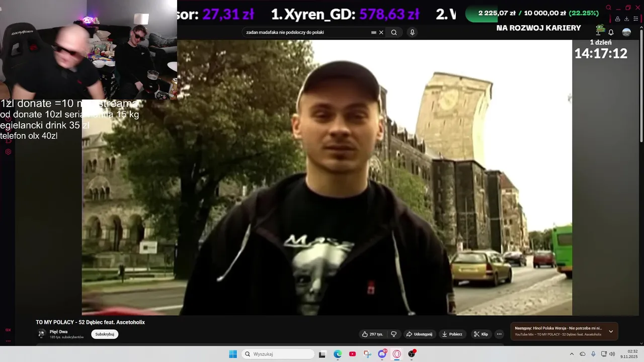The image size is (644, 362).
Task: Click the Xyren_GD top donor text
Action: point(345,15)
